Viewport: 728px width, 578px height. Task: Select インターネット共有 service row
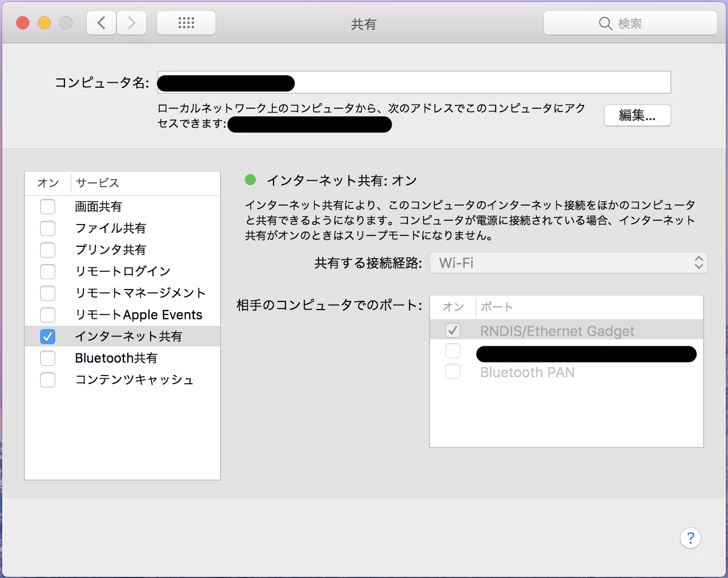coord(122,336)
